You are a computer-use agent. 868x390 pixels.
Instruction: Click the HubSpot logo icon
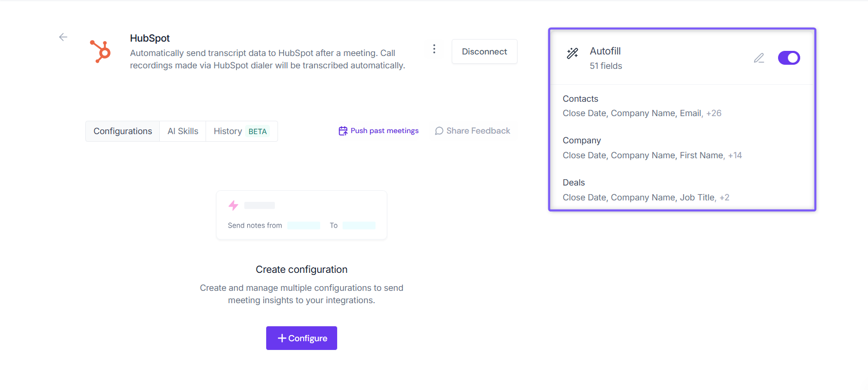(x=100, y=51)
